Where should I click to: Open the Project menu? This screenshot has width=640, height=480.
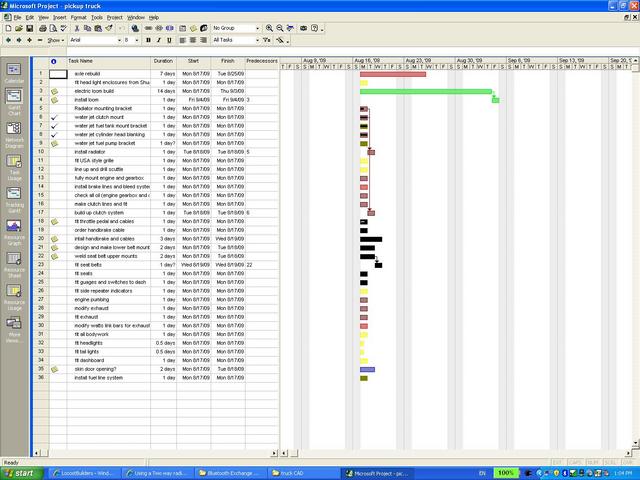pyautogui.click(x=115, y=18)
